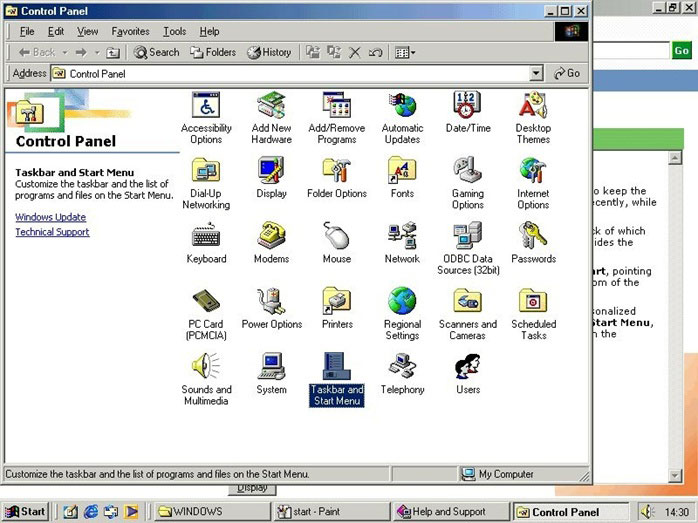The height and width of the screenshot is (523, 698).
Task: Switch to WINDOWS taskbar button
Action: (212, 512)
